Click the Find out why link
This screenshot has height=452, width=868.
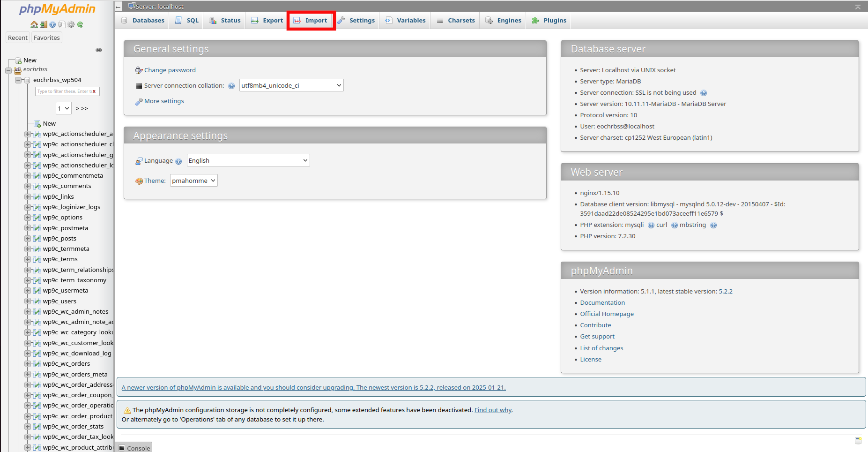493,410
